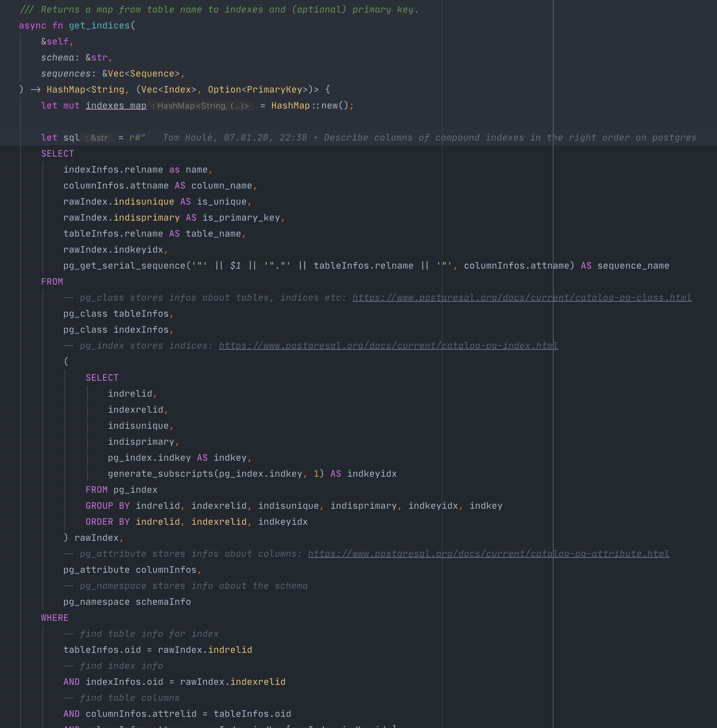Select the underlined indexes_map variable
The width and height of the screenshot is (717, 728).
[x=115, y=105]
